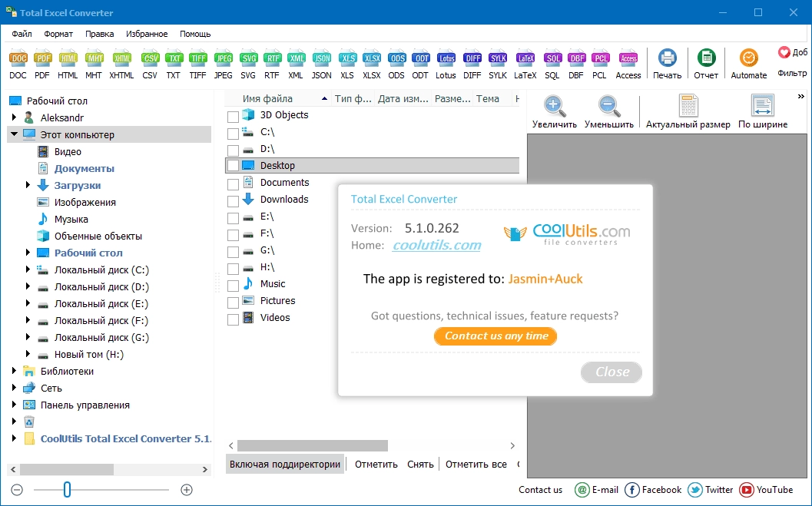Click the Отметить все button
Viewport: 812px width, 506px height.
(476, 465)
